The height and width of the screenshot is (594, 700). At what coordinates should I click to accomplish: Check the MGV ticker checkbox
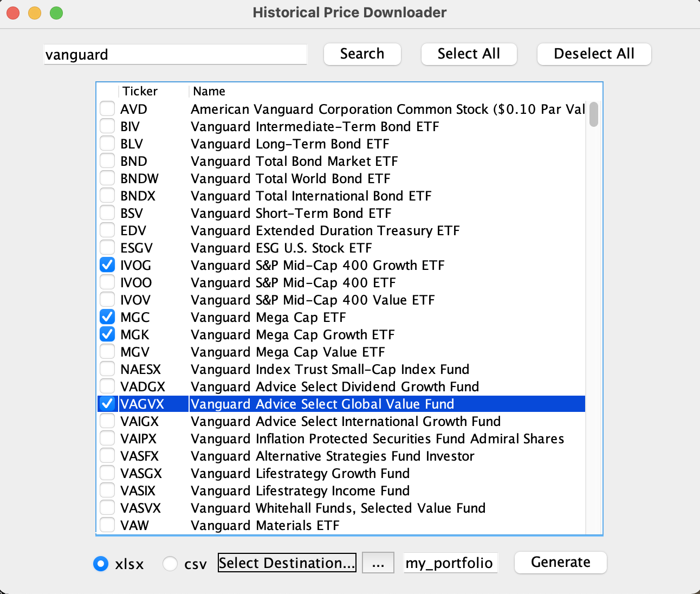[x=107, y=352]
